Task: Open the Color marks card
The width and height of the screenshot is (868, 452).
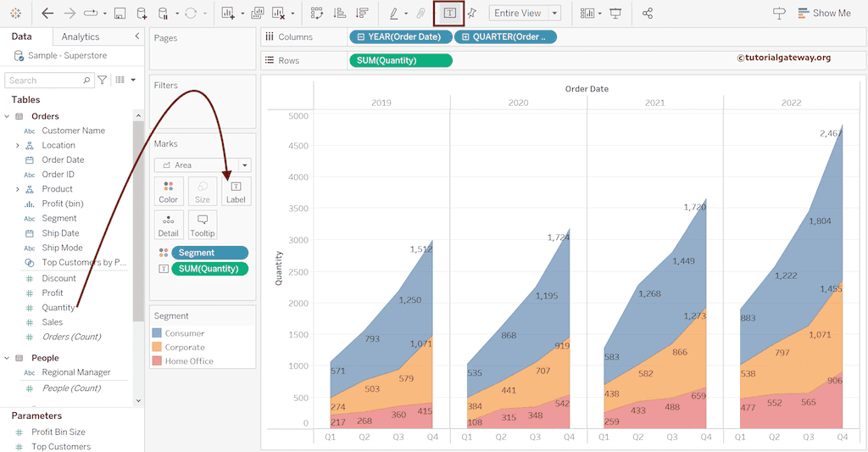Action: 168,192
